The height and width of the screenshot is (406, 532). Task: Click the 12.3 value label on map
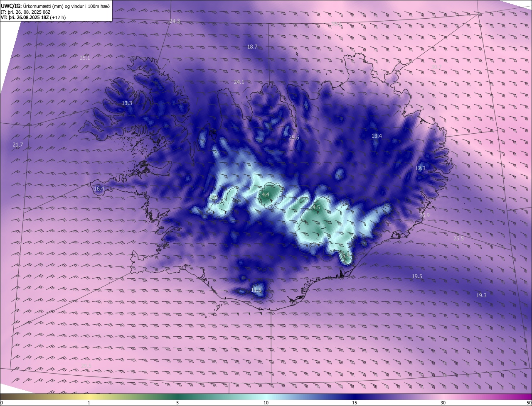tap(420, 169)
